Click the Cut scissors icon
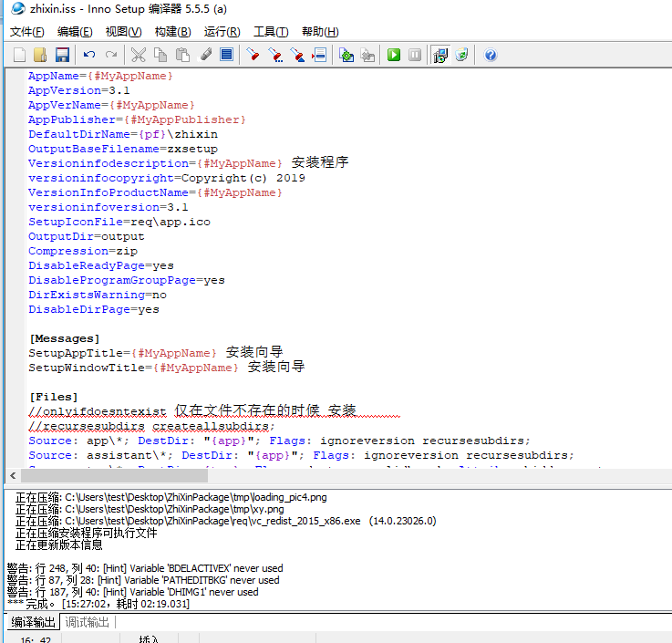The width and height of the screenshot is (672, 643). [x=138, y=55]
